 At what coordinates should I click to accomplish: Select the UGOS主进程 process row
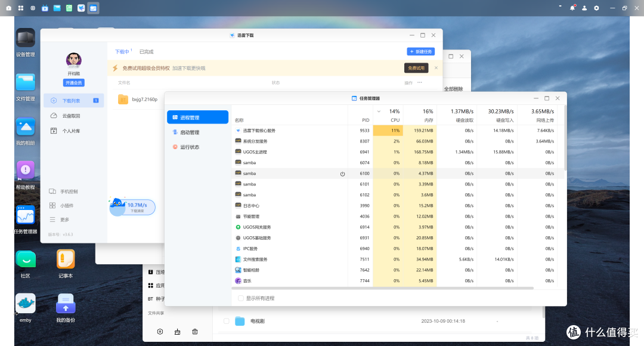click(397, 152)
